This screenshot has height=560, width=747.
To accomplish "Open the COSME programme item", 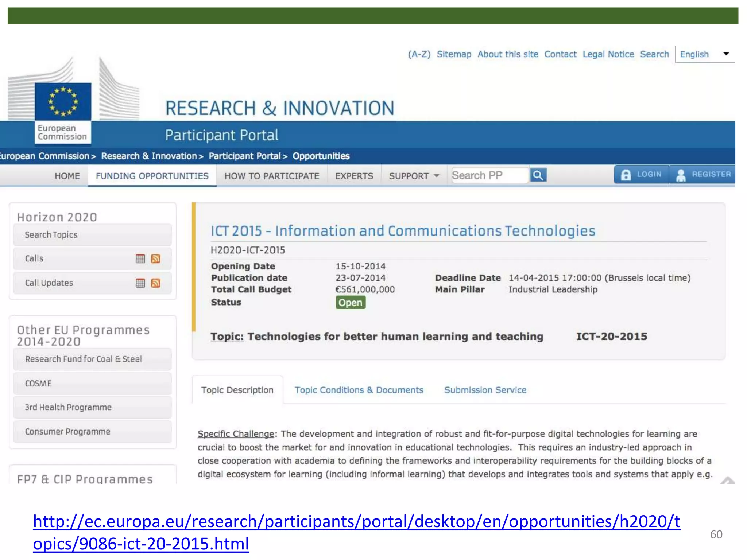I will point(92,384).
